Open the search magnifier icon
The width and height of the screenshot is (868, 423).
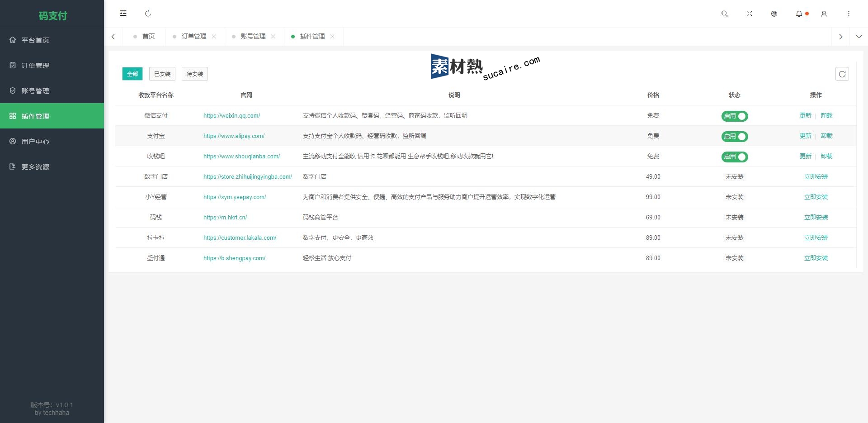click(x=724, y=14)
